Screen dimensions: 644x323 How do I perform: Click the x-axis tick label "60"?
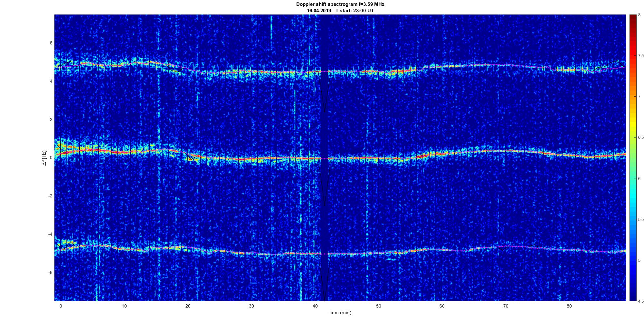click(442, 306)
